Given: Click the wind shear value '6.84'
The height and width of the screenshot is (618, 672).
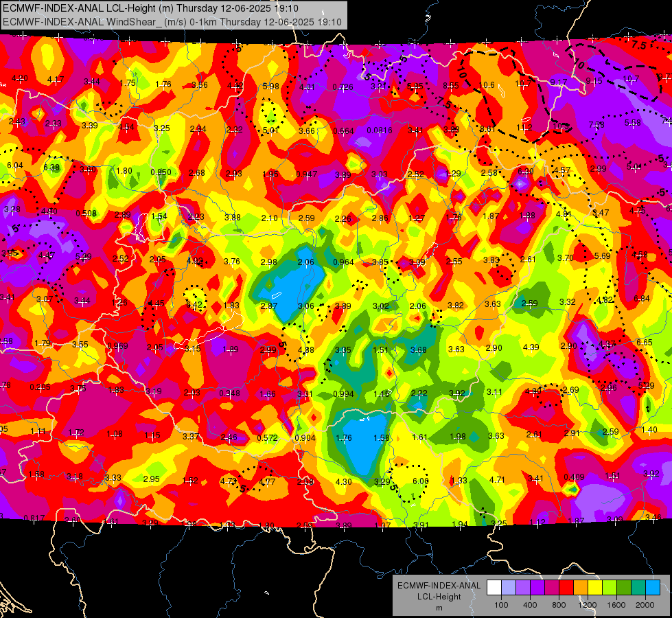Looking at the screenshot, I should point(642,299).
